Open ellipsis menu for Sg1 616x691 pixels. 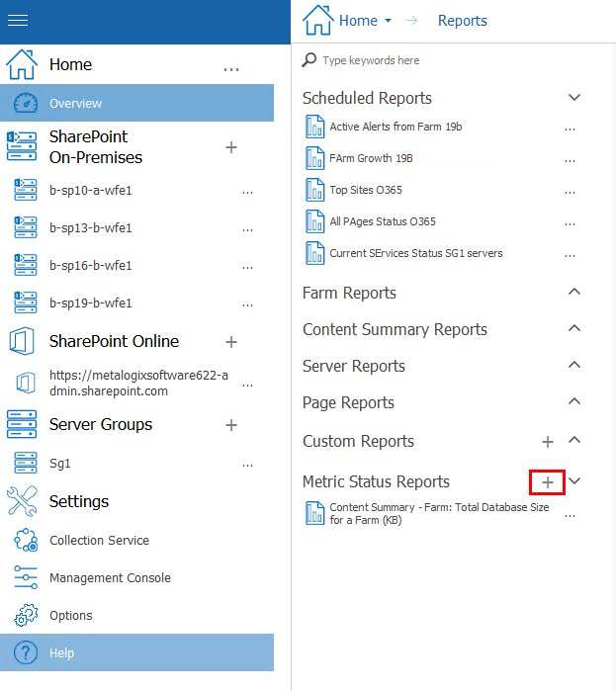(247, 466)
